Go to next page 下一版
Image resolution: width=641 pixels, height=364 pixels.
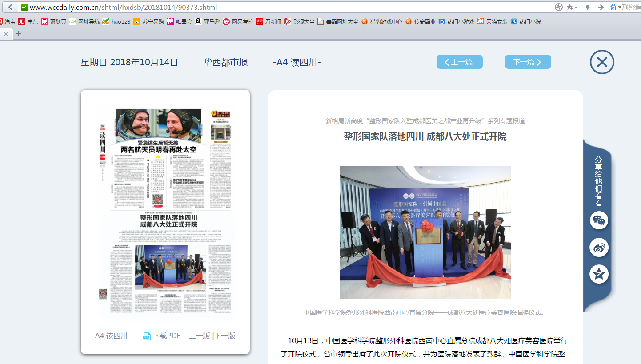click(x=225, y=336)
